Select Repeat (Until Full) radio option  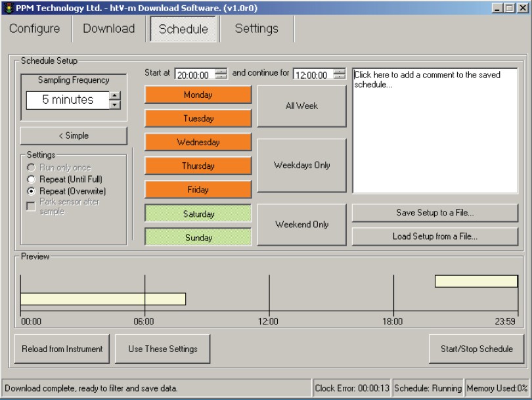coord(30,179)
